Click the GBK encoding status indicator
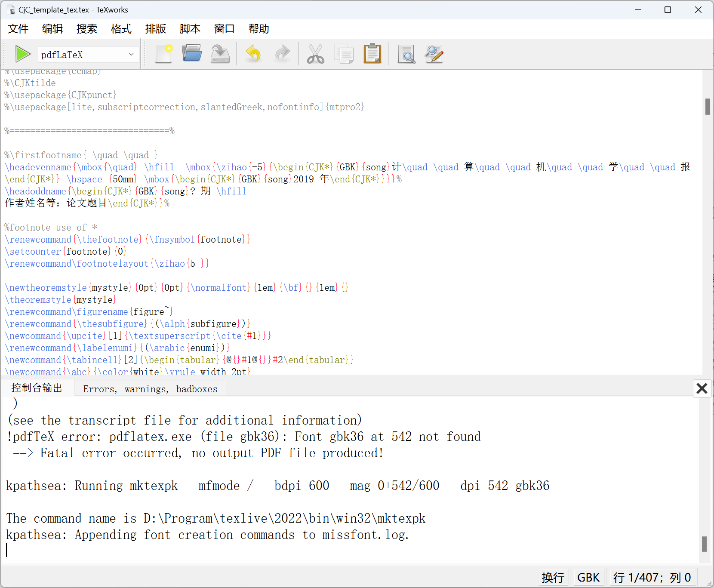 coord(588,577)
